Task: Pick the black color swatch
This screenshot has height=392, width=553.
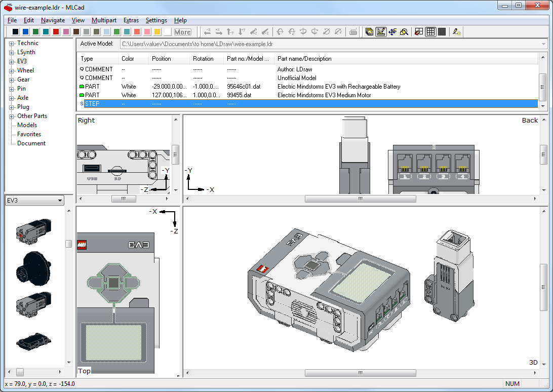Action: 16,32
